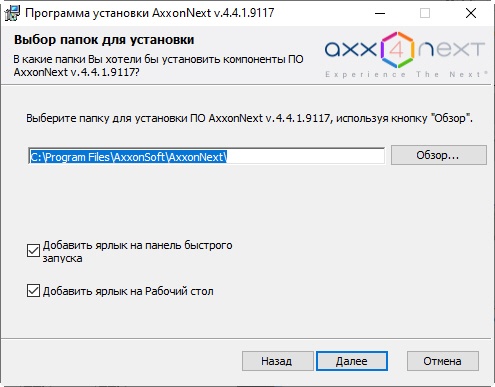The width and height of the screenshot is (495, 387).
Task: Click the "Выбор папок для установки" heading
Action: pyautogui.click(x=104, y=40)
